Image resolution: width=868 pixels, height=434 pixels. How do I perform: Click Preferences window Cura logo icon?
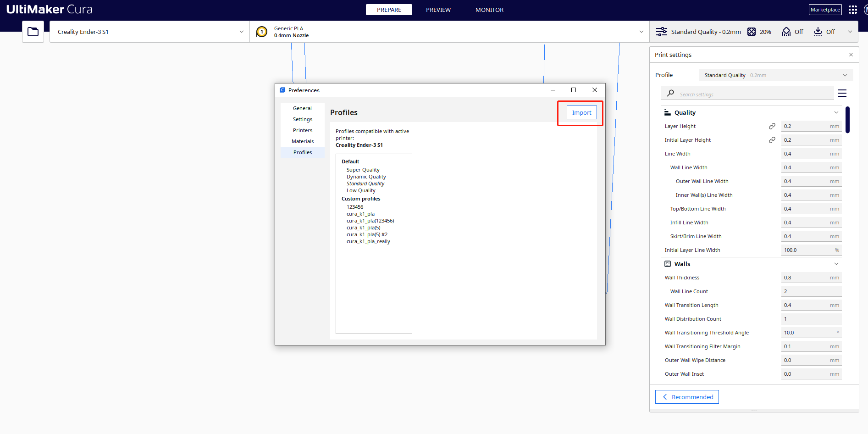pos(282,90)
